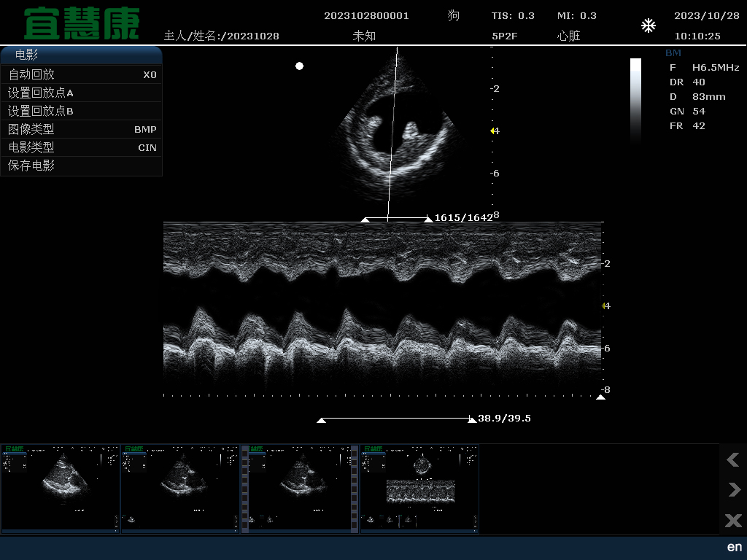
Task: Click the white triangle at M-mode timeline end
Action: pos(600,397)
